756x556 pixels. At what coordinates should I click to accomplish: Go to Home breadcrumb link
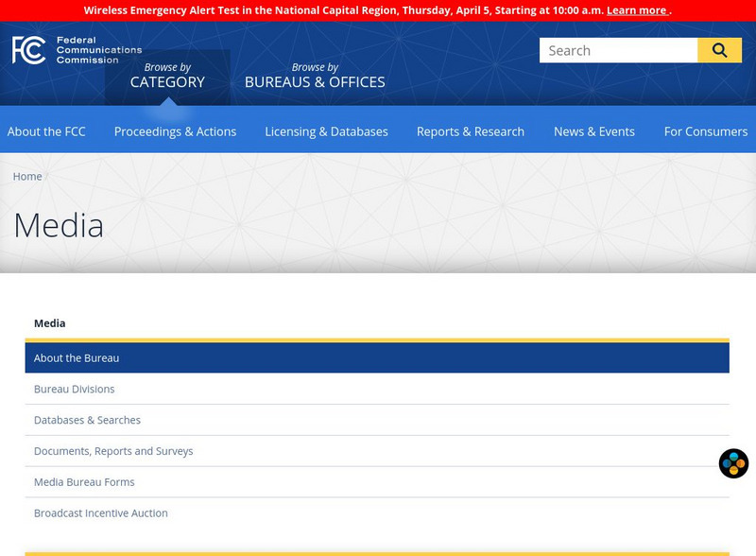click(27, 177)
